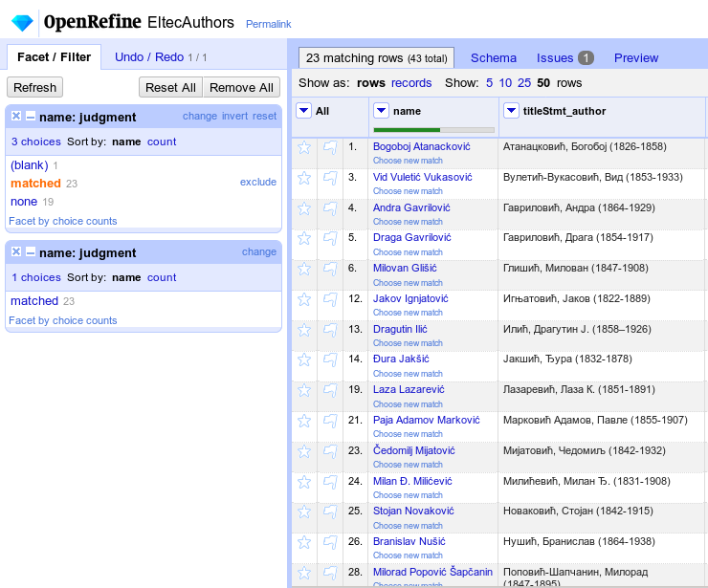The height and width of the screenshot is (588, 708).
Task: Toggle the matched choice in first facet
Action: 35,184
